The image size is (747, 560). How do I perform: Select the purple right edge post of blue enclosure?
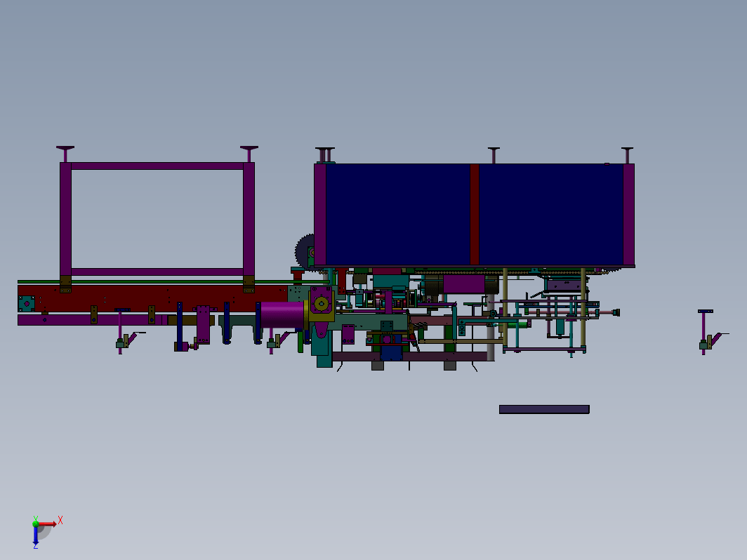pyautogui.click(x=629, y=214)
